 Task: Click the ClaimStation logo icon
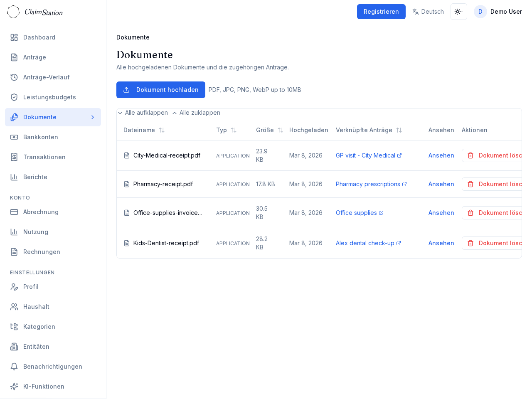tap(13, 12)
